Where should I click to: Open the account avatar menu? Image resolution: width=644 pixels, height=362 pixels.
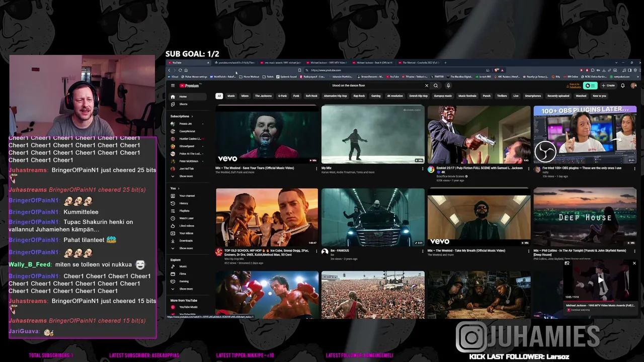coord(633,85)
